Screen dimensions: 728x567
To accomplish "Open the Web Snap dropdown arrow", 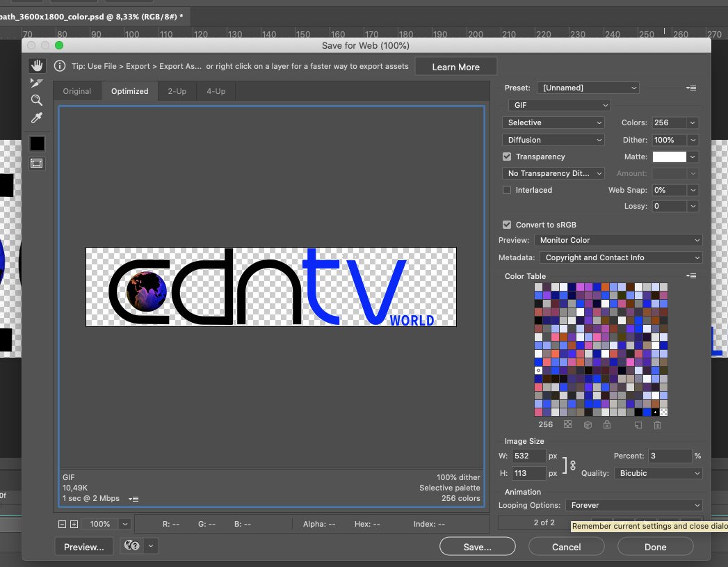I will (693, 190).
